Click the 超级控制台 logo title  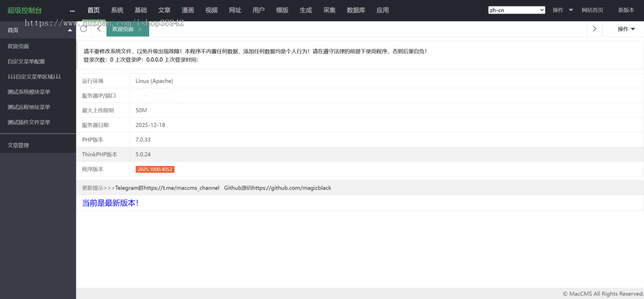click(x=25, y=11)
